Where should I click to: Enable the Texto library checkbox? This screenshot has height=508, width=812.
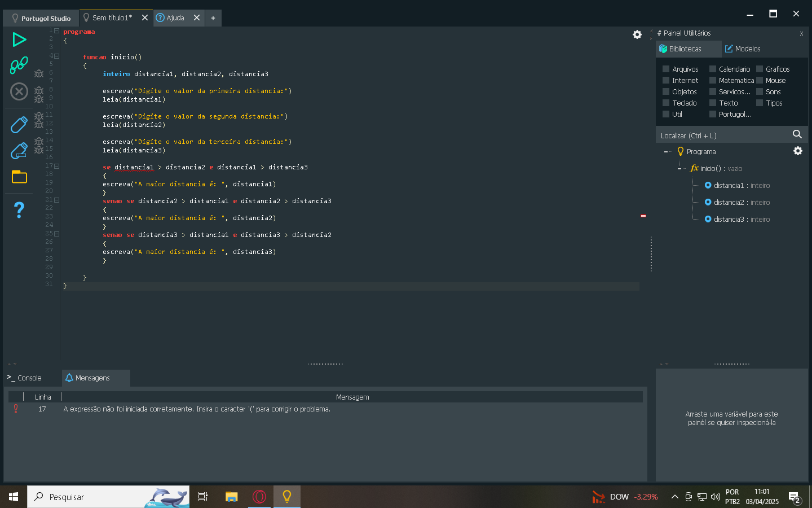pyautogui.click(x=713, y=103)
